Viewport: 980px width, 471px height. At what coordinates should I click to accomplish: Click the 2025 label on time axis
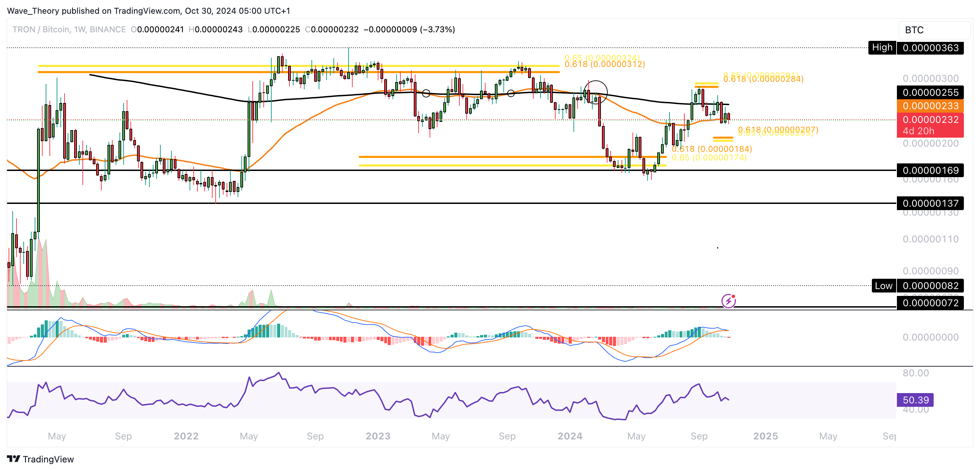point(765,436)
